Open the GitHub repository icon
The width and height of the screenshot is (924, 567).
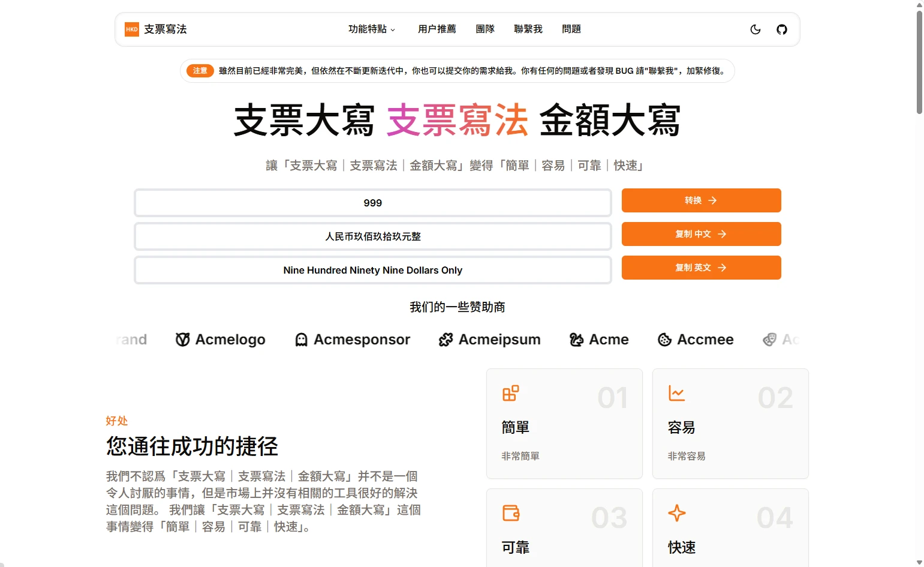pos(782,29)
